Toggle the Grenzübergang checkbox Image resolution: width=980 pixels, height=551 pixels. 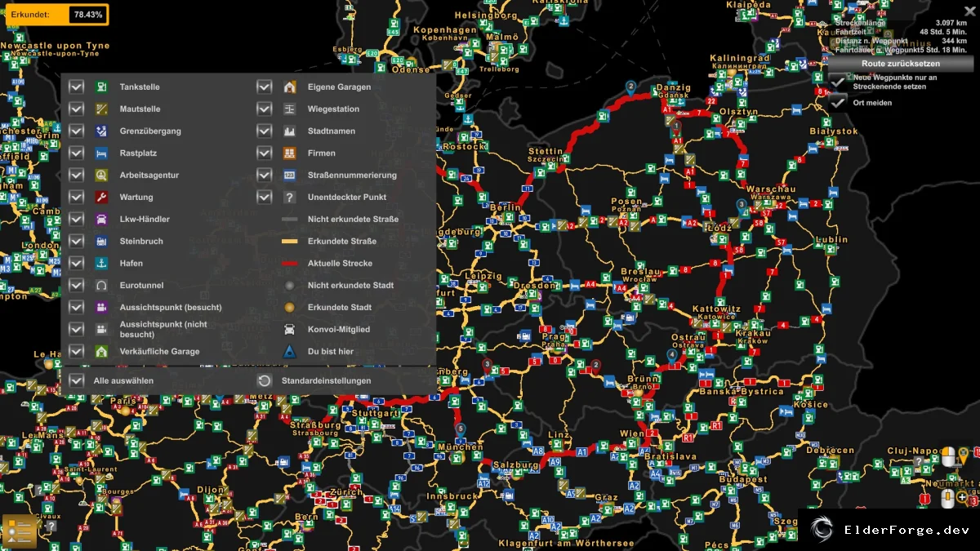point(76,131)
